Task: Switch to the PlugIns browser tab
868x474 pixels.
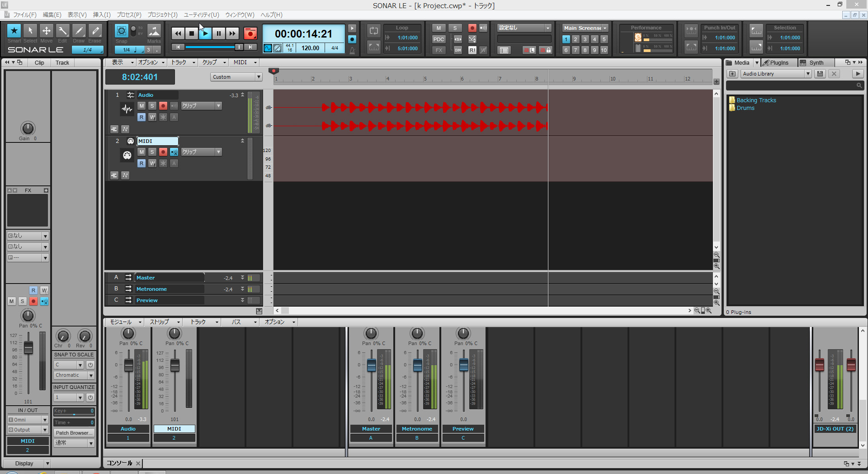Action: [x=779, y=63]
